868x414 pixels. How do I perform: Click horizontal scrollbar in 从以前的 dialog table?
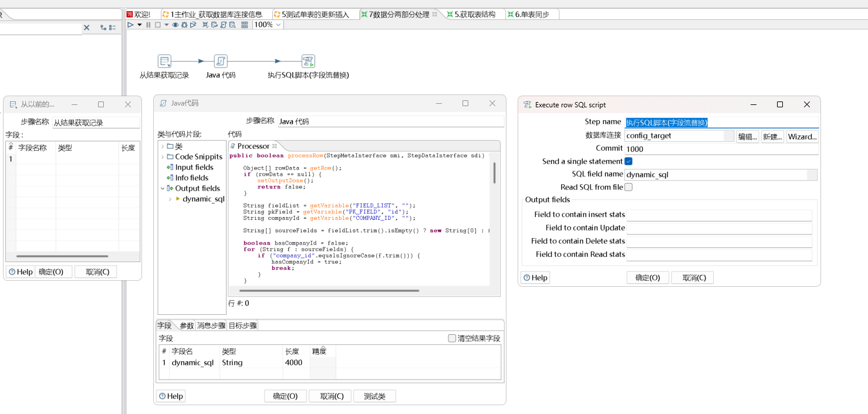62,256
